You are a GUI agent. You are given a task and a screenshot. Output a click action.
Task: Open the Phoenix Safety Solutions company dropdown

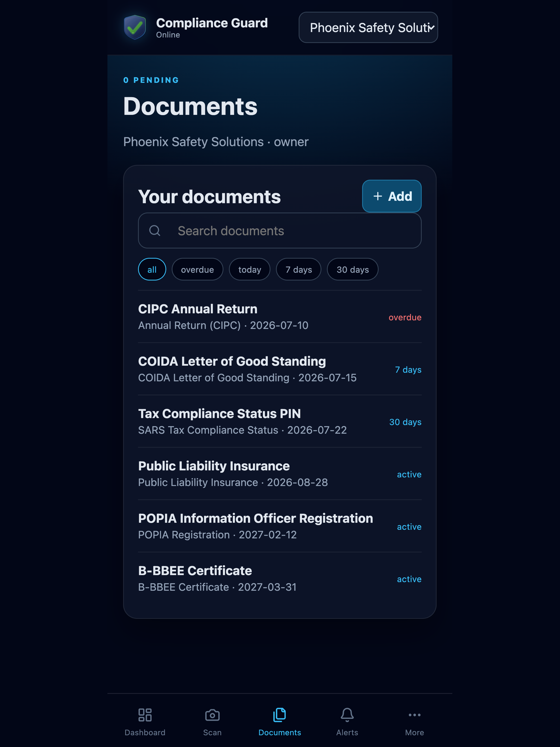click(x=368, y=27)
